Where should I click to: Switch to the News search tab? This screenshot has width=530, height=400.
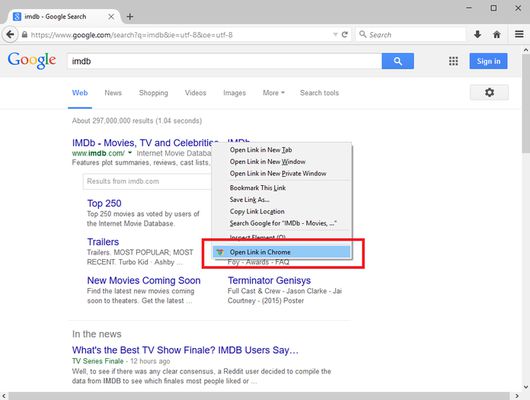pyautogui.click(x=113, y=93)
